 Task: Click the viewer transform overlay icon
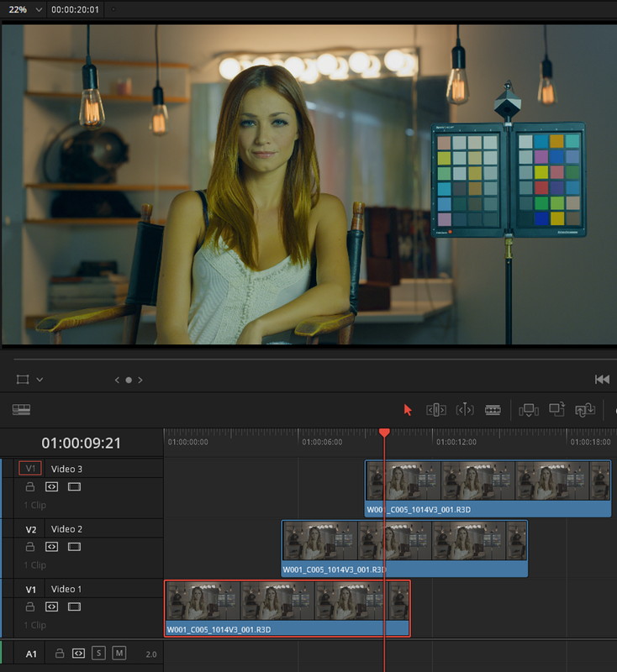pos(23,380)
